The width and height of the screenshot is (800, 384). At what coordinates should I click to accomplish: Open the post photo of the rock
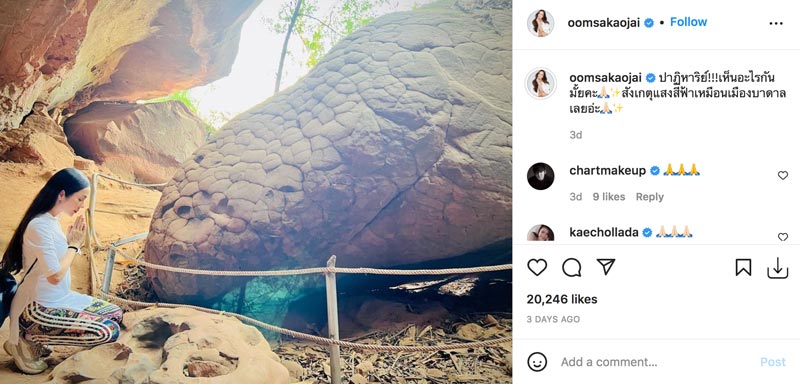coord(256,192)
